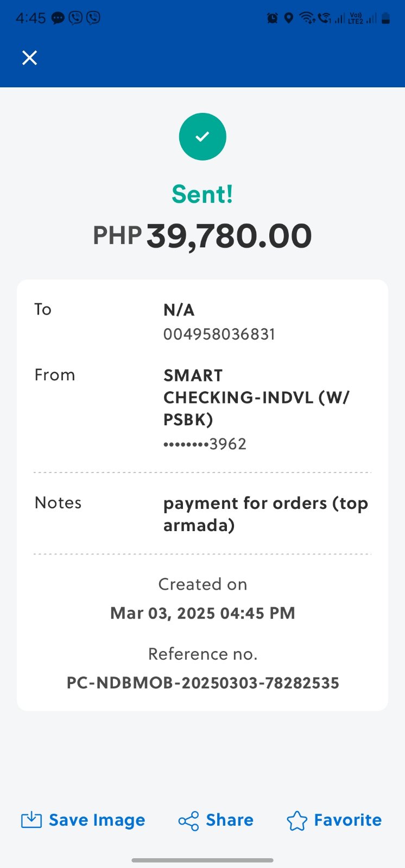Select recipient account number 004958036831
The height and width of the screenshot is (868, 405).
(219, 334)
